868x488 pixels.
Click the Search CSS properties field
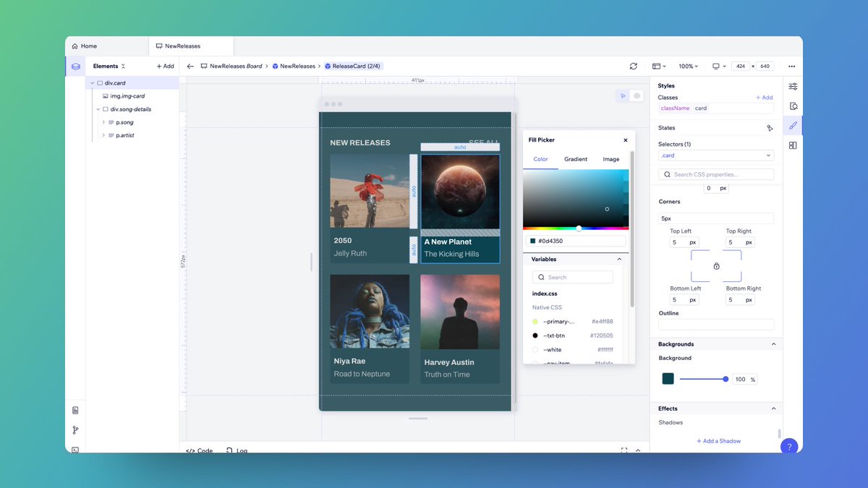(x=716, y=174)
